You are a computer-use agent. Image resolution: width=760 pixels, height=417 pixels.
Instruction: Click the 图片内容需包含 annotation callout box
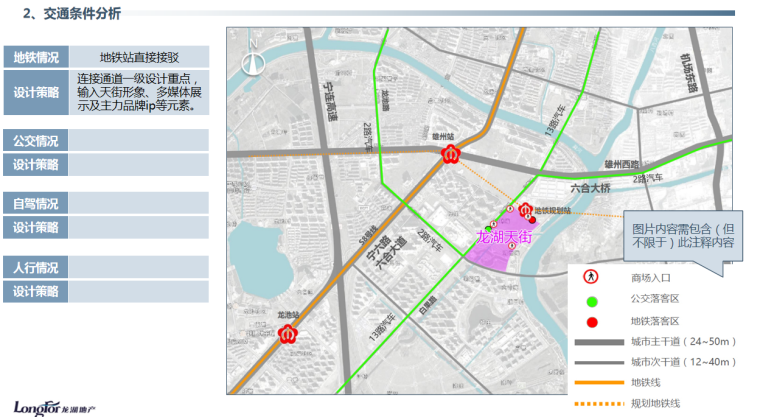(684, 235)
